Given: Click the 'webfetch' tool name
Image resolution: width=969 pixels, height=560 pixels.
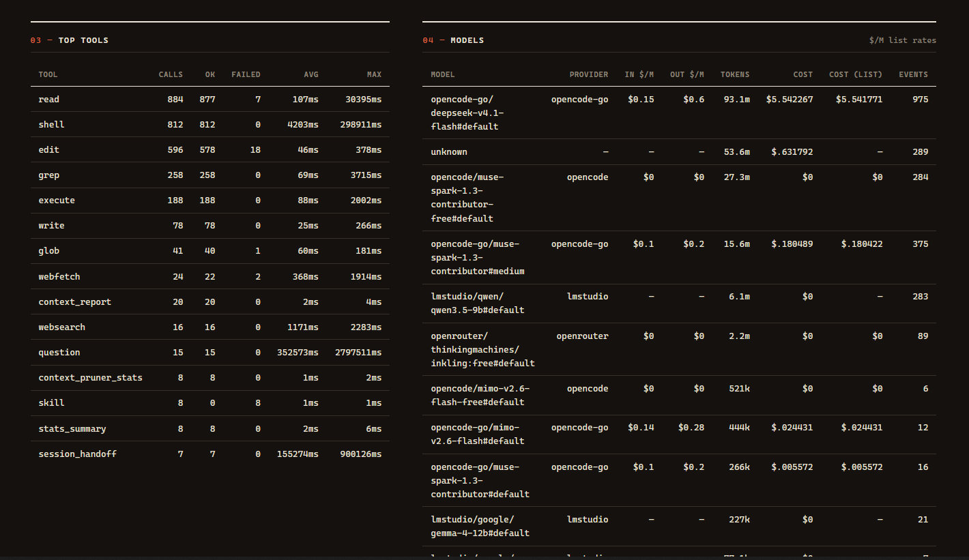Looking at the screenshot, I should click(x=59, y=277).
